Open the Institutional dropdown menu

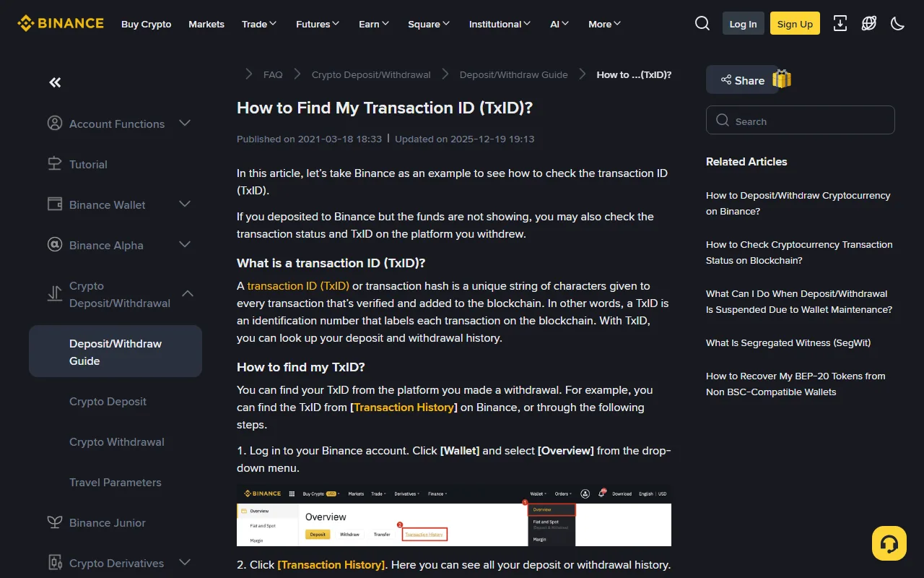click(x=500, y=24)
